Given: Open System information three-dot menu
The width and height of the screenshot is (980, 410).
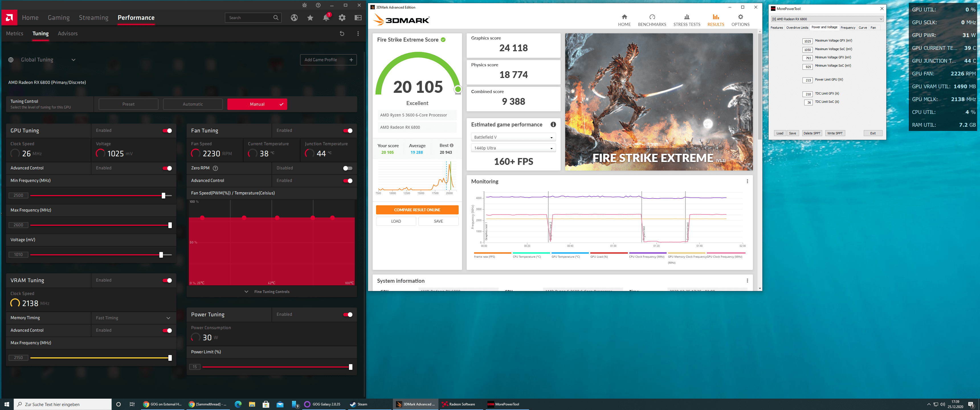Looking at the screenshot, I should click(747, 281).
